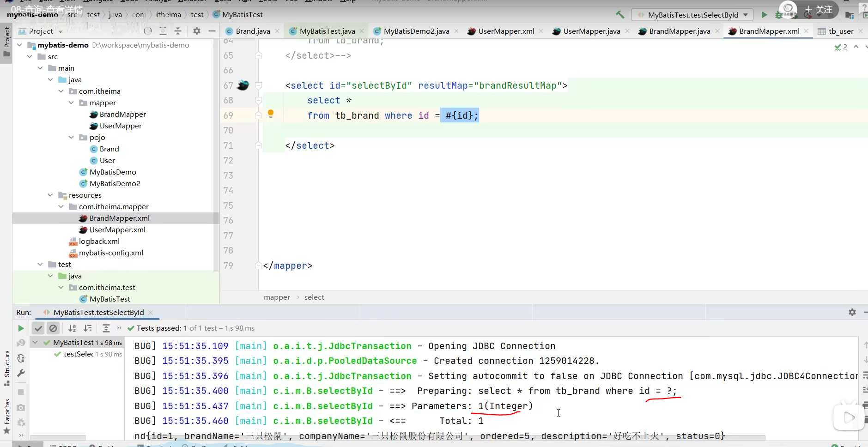Collapse the mapper package node
The image size is (868, 447).
[71, 103]
